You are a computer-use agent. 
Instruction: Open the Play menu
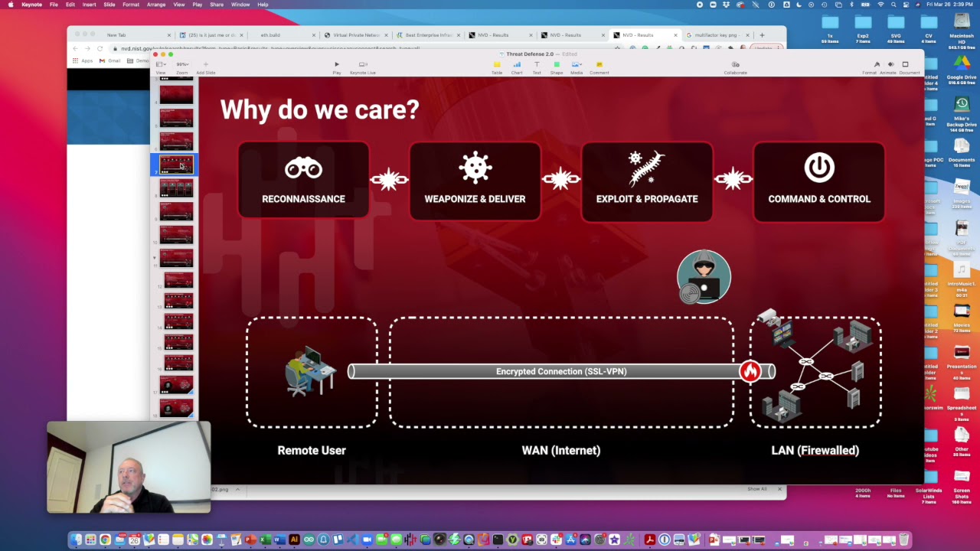pos(197,5)
